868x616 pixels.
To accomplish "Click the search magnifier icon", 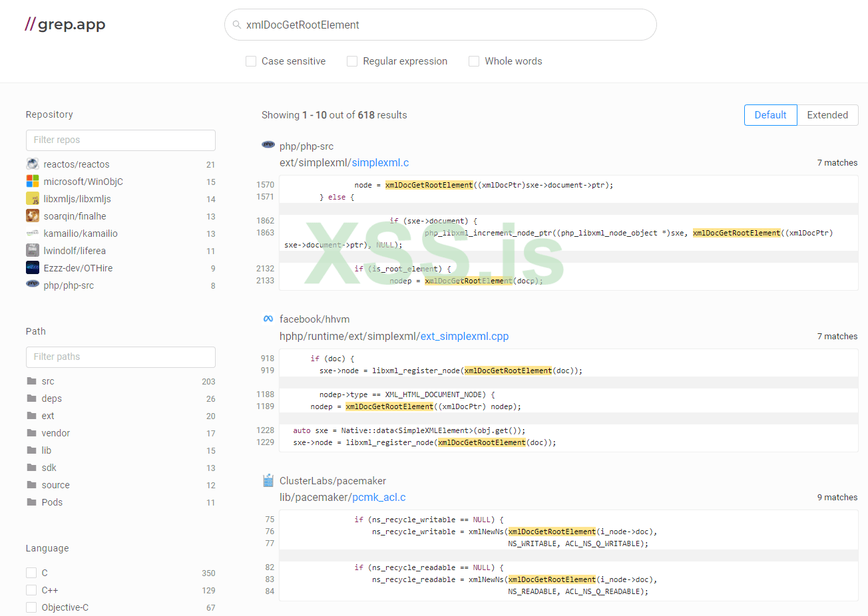I will tap(236, 25).
